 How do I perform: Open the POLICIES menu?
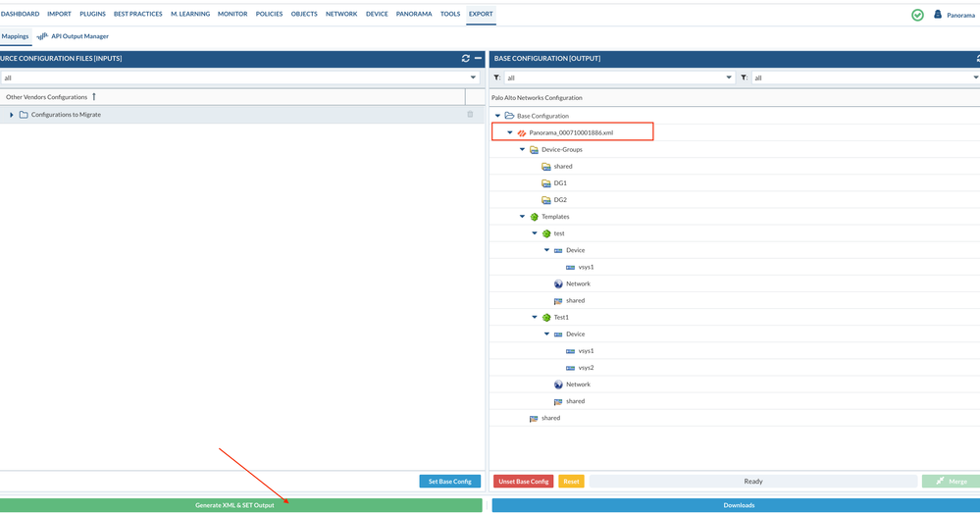click(269, 14)
